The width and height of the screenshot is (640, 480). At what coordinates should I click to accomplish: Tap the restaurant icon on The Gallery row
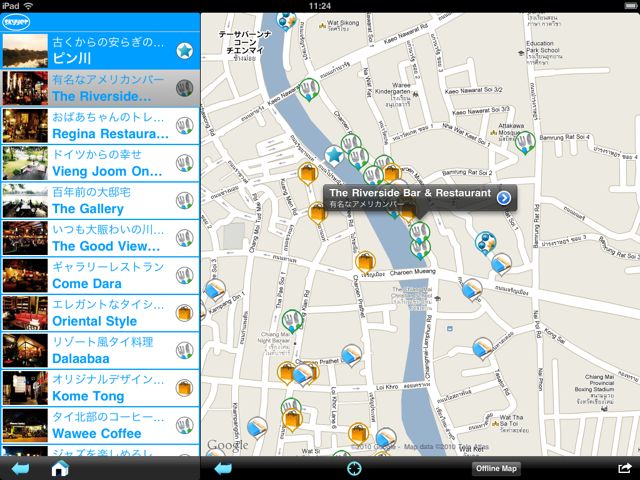click(x=184, y=201)
